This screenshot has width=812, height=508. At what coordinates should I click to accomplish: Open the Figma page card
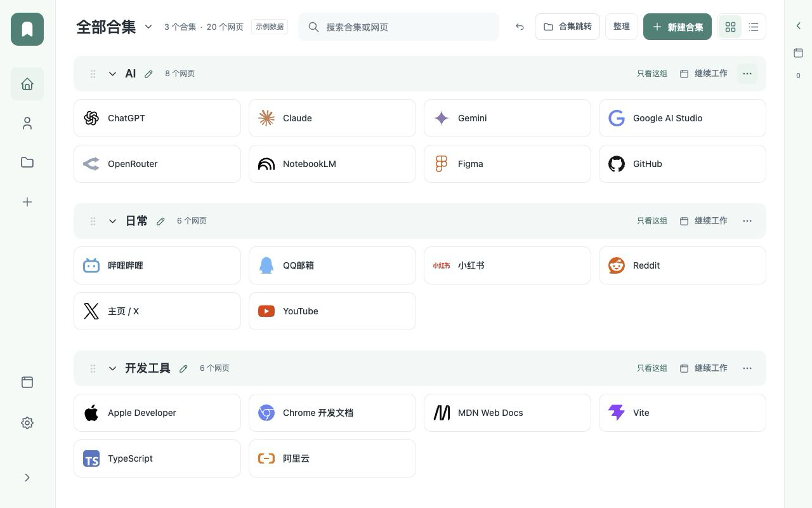coord(507,164)
